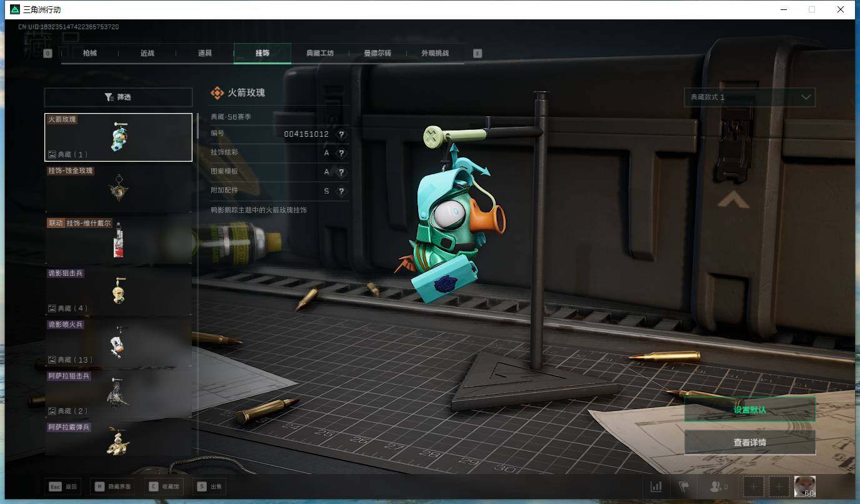This screenshot has height=504, width=860.
Task: Click the question mark next to 附加配件
Action: [x=341, y=191]
